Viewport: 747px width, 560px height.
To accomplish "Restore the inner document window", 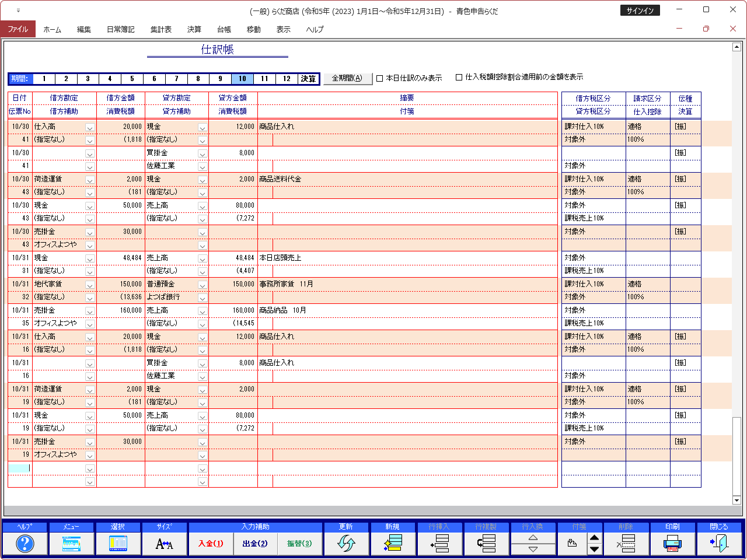I will click(706, 29).
